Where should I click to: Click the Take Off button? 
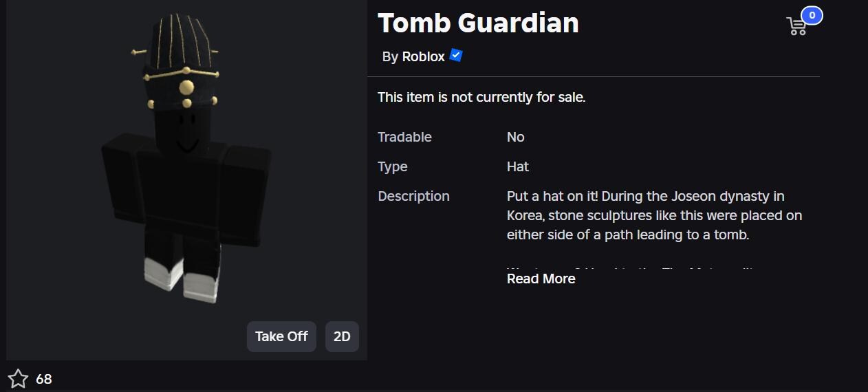(x=281, y=336)
